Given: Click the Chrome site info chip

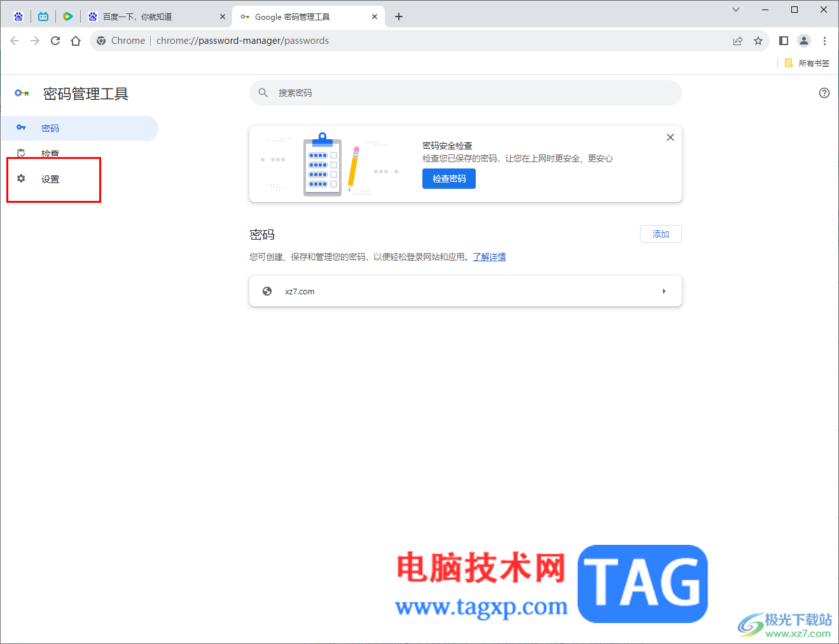Looking at the screenshot, I should point(121,41).
